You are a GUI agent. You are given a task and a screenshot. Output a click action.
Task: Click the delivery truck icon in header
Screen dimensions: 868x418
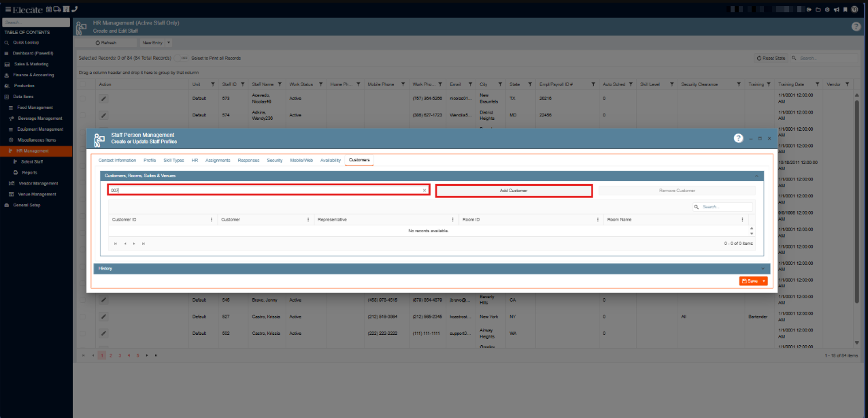(x=58, y=9)
